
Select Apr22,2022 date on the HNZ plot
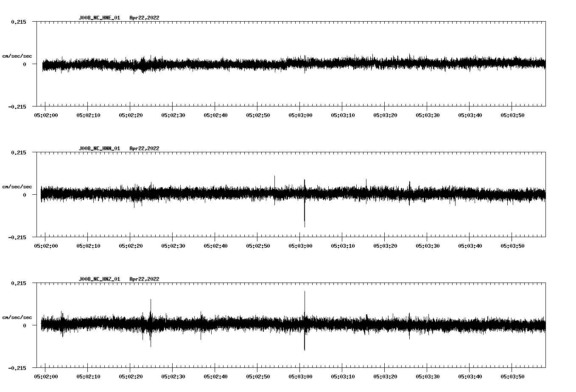[144, 279]
